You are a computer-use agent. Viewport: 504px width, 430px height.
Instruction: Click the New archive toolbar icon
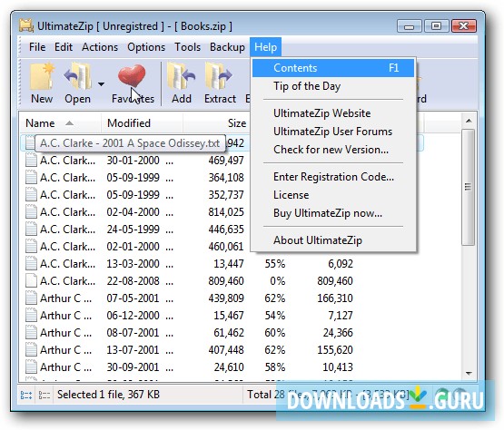click(42, 76)
